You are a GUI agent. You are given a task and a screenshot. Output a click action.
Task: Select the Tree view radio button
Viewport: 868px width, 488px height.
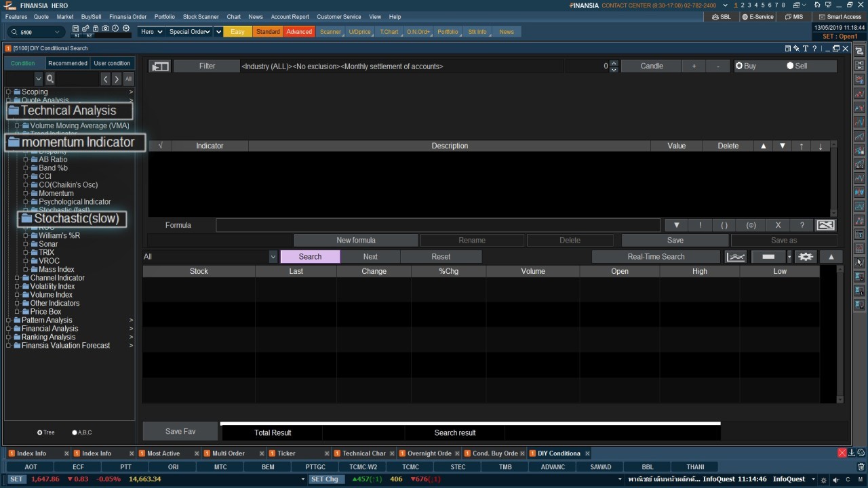pos(40,432)
